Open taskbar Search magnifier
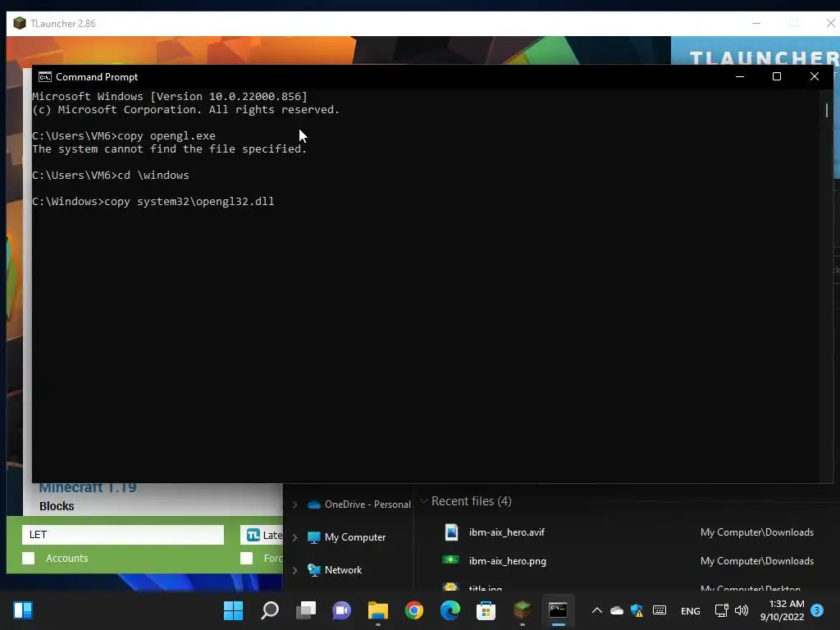Viewport: 840px width, 630px height. click(269, 610)
